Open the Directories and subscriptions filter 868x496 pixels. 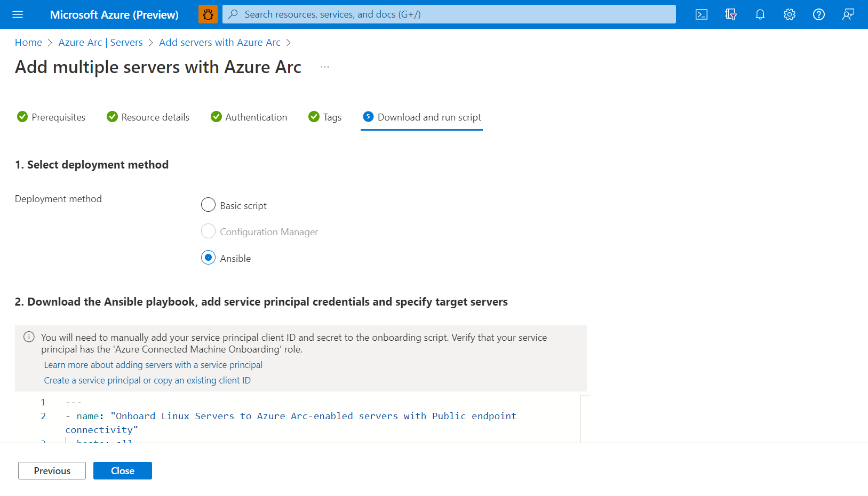point(731,14)
